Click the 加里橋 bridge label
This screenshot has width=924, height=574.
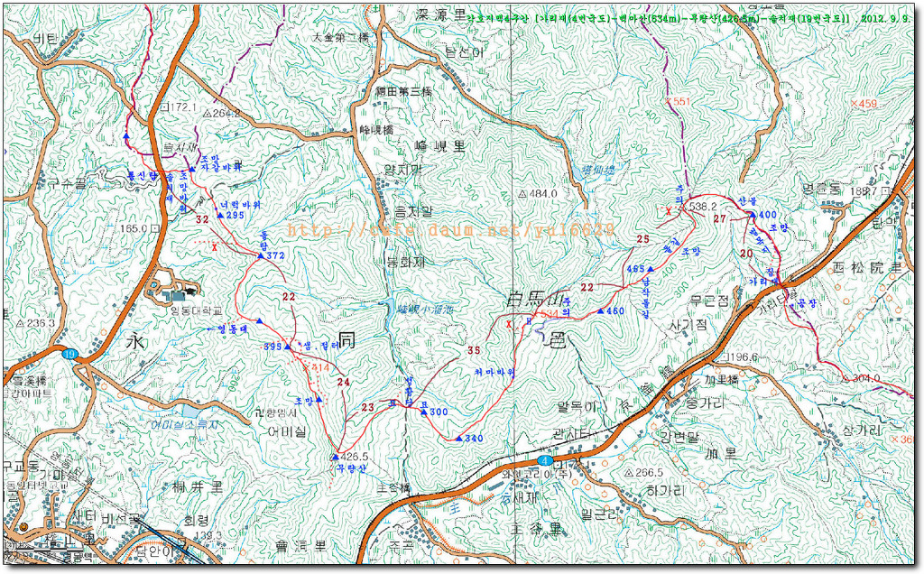(x=722, y=380)
